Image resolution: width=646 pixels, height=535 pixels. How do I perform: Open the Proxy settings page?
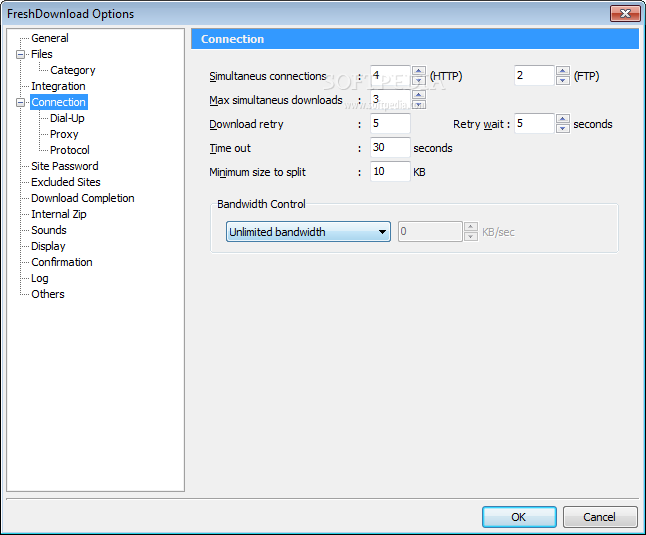64,135
